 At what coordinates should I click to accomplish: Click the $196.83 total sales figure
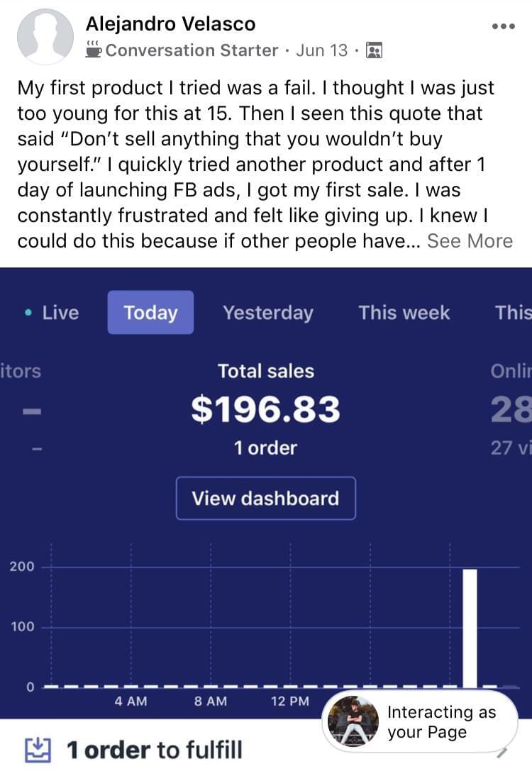(x=265, y=409)
